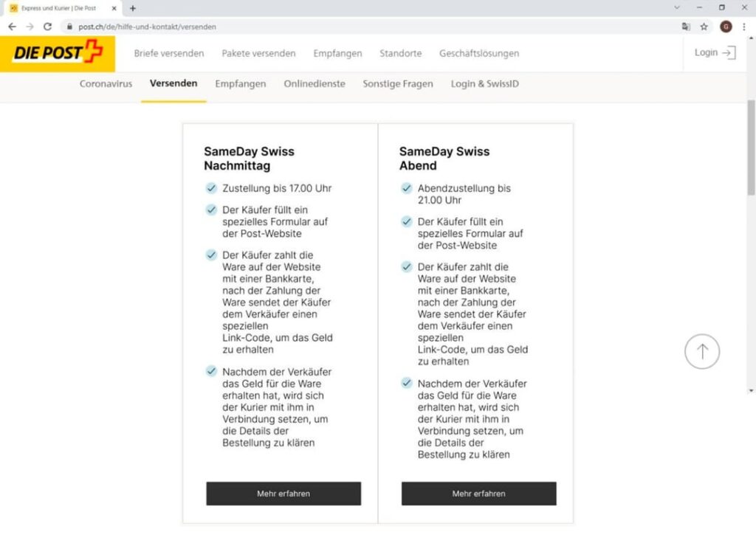The image size is (756, 546).
Task: Click the scroll-to-top arrow button
Action: click(x=702, y=351)
